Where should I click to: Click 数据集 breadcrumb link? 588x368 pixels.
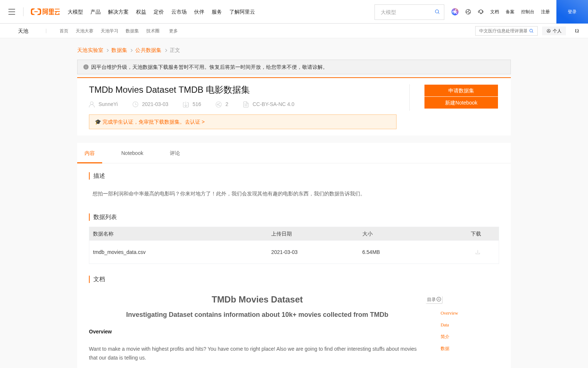coord(119,50)
